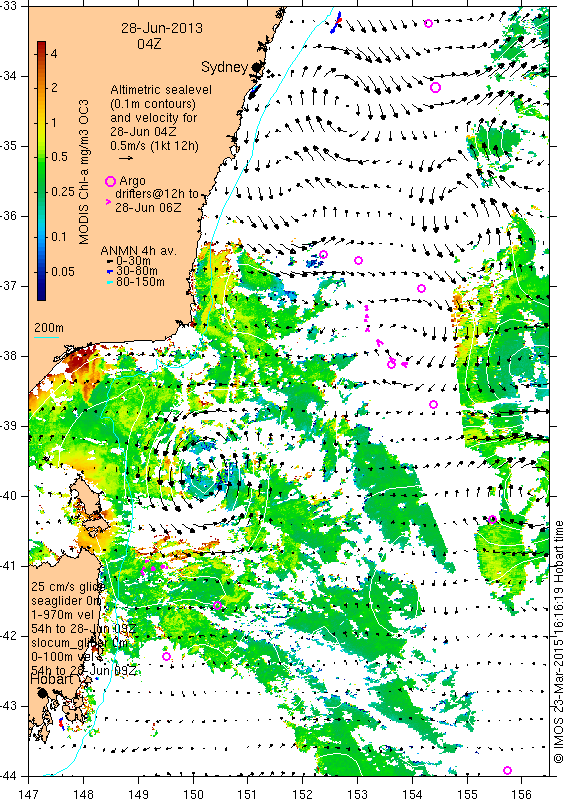Click the '0-30m' depth legend label

[x=134, y=261]
